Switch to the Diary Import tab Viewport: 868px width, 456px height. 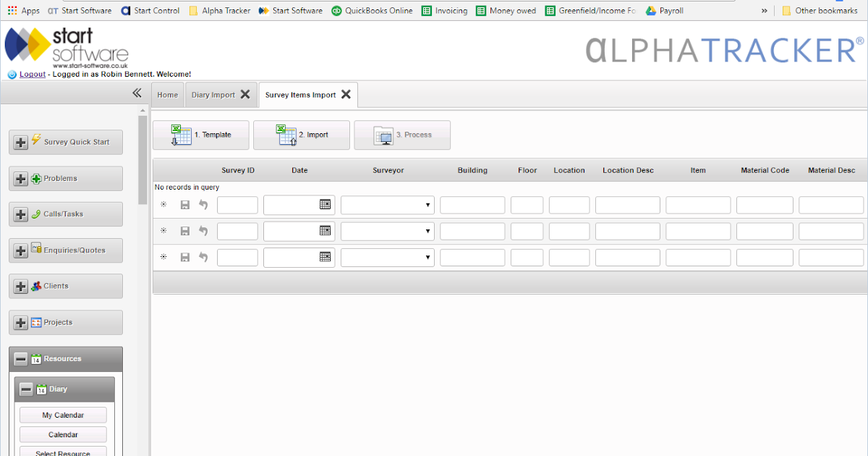pyautogui.click(x=213, y=94)
